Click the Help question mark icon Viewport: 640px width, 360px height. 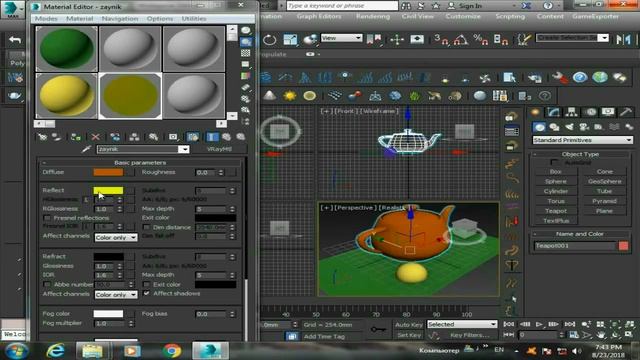coord(579,77)
